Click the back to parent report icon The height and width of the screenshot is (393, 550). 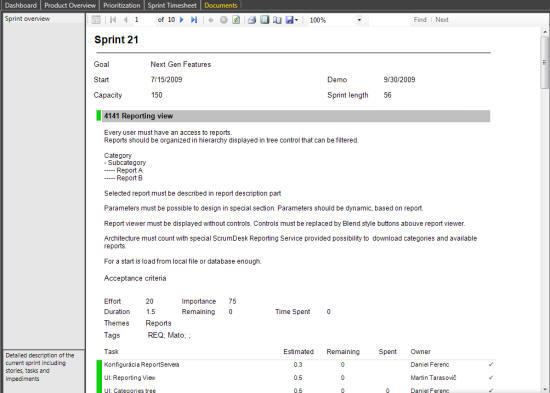[211, 20]
